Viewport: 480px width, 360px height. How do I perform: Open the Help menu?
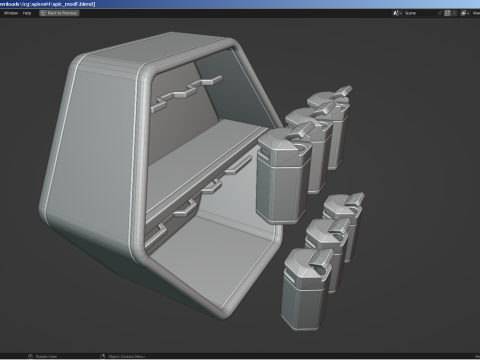(x=27, y=13)
